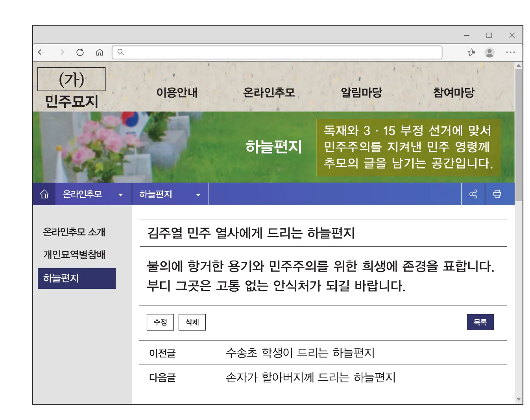Click the 목록 button

coord(480,322)
